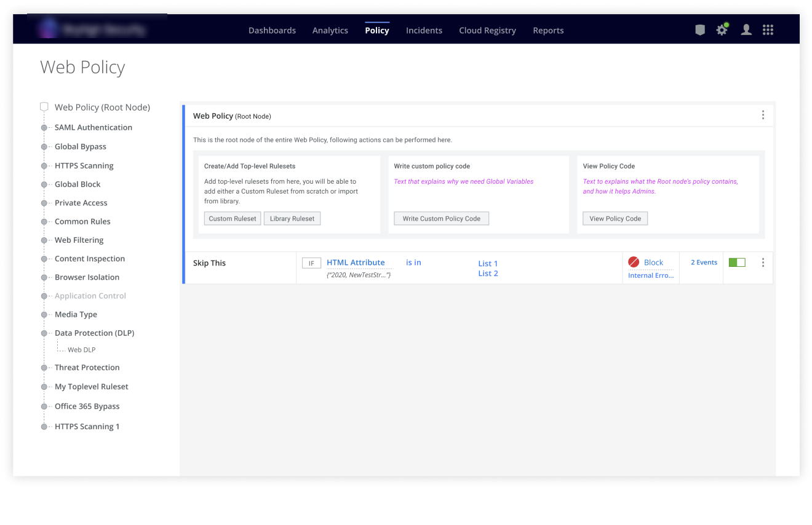Screen dimensions: 812x525
Task: Open the apps grid icon
Action: coord(768,30)
